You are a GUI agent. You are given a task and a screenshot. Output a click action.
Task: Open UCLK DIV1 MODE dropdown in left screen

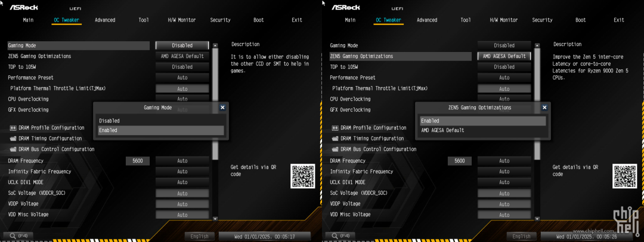click(182, 182)
